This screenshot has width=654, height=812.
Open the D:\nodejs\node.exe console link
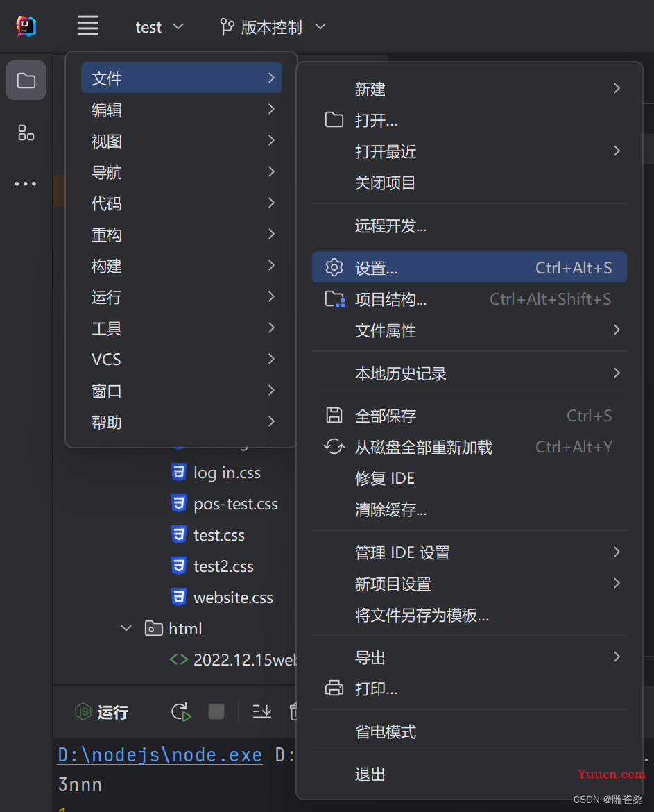(160, 755)
